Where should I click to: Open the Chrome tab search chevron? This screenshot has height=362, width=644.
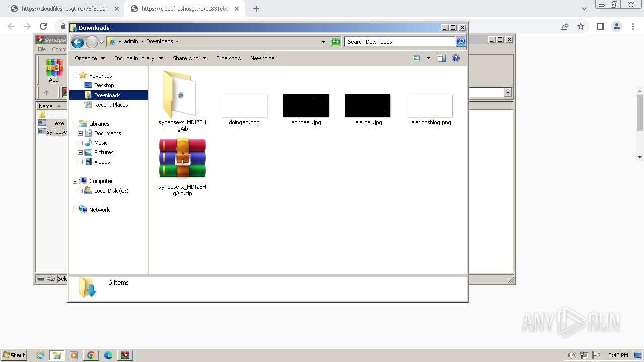[584, 9]
